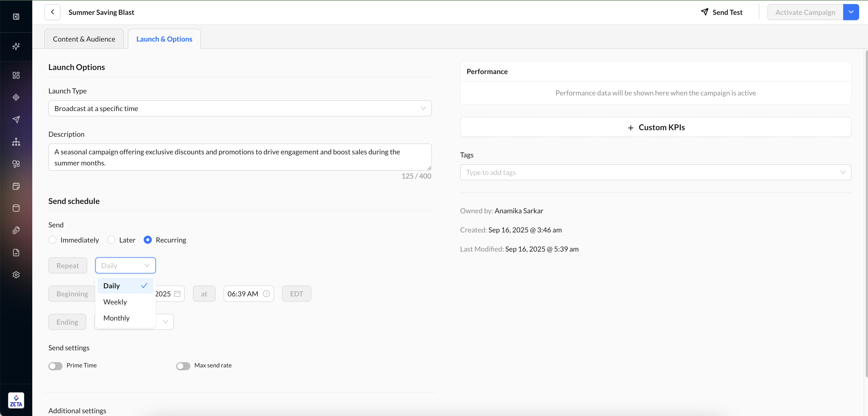
Task: Add Custom KPIs
Action: coord(655,127)
